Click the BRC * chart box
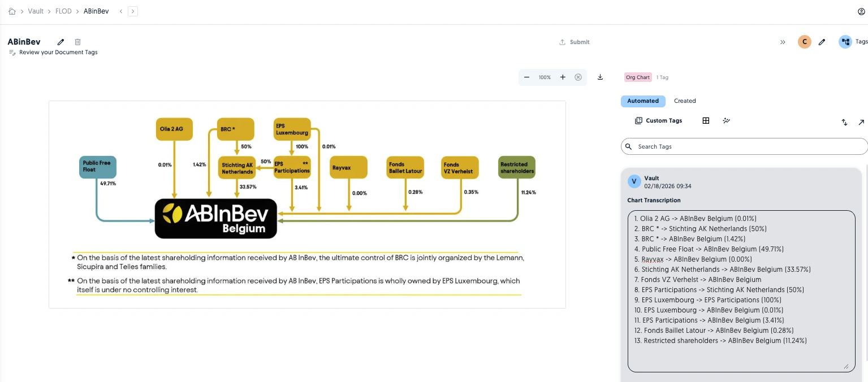 point(236,129)
